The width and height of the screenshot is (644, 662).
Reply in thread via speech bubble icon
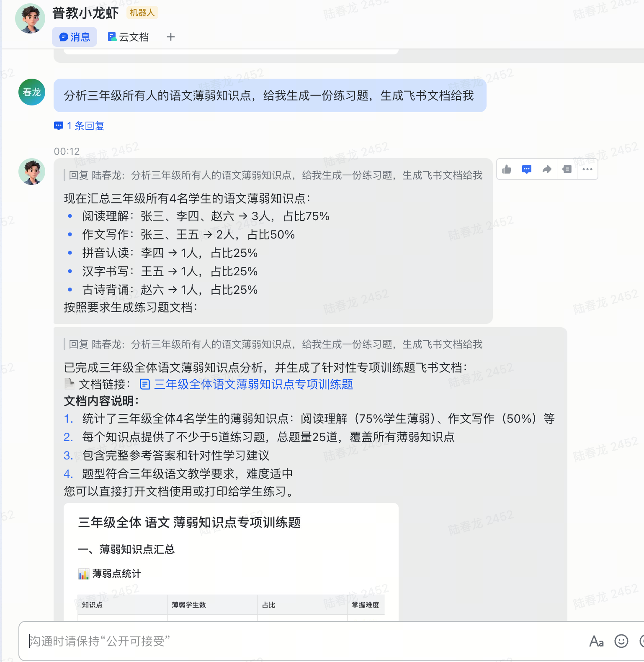click(x=527, y=169)
